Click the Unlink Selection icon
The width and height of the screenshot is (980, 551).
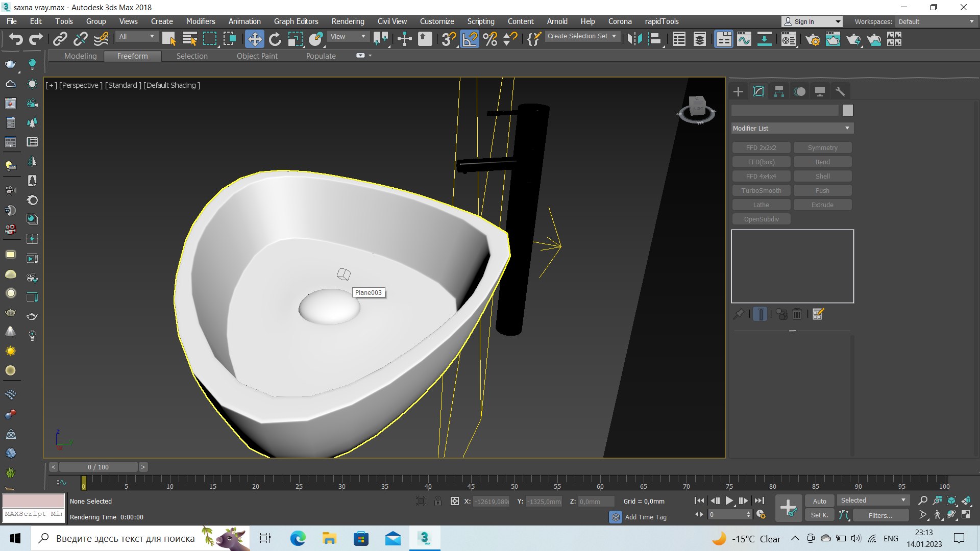pyautogui.click(x=80, y=39)
